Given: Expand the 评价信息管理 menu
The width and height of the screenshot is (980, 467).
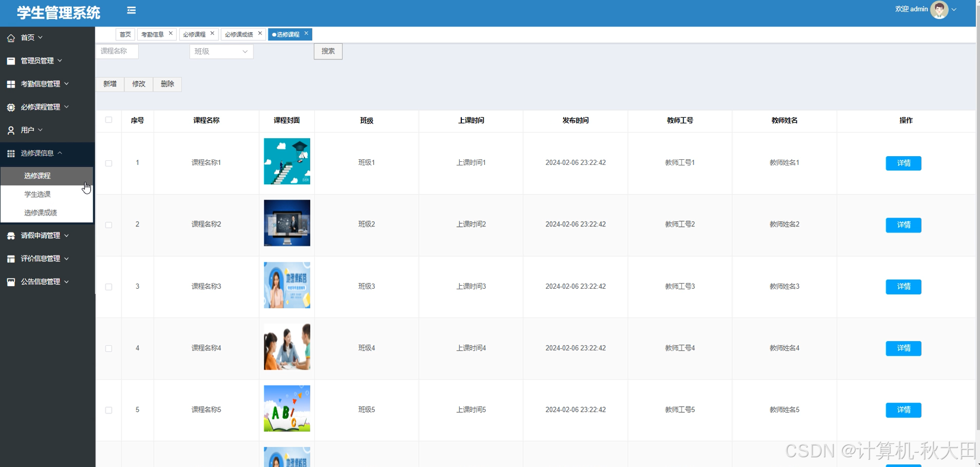Looking at the screenshot, I should pyautogui.click(x=67, y=258).
